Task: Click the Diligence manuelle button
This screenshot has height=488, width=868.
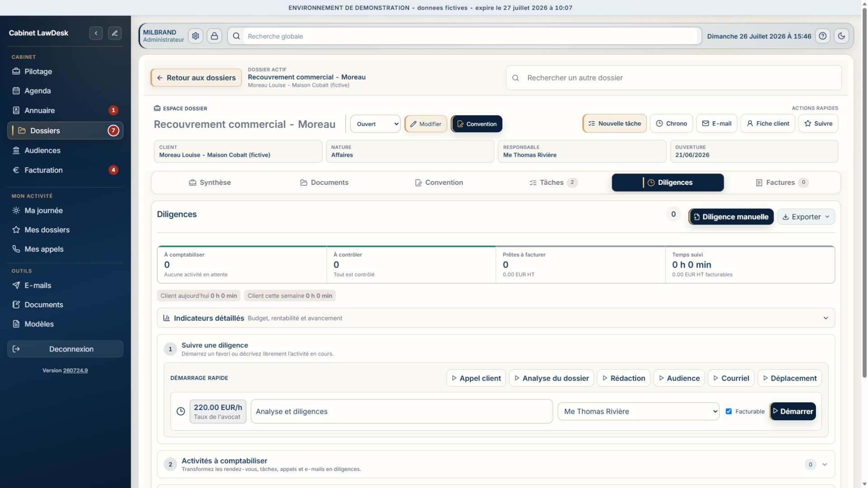Action: coord(731,217)
